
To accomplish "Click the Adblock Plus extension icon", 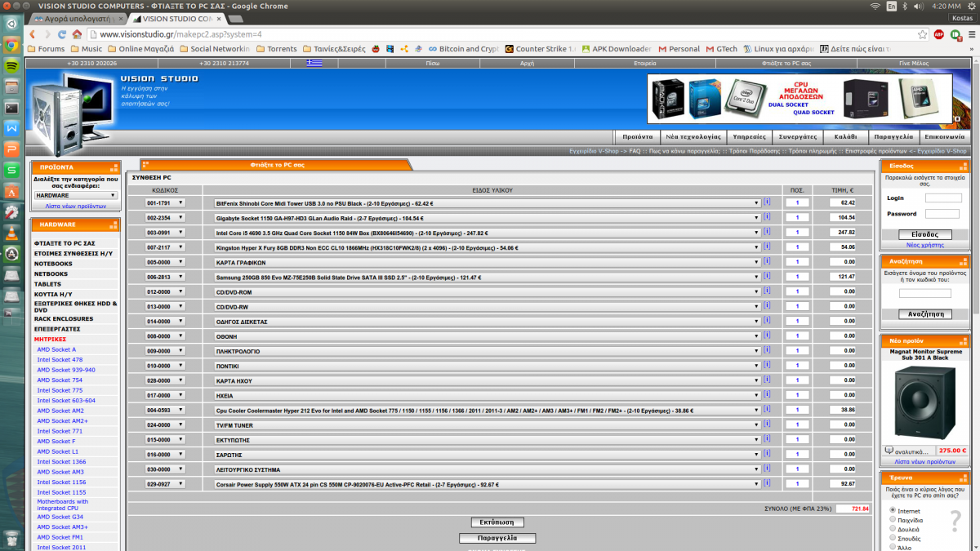I will [x=940, y=34].
